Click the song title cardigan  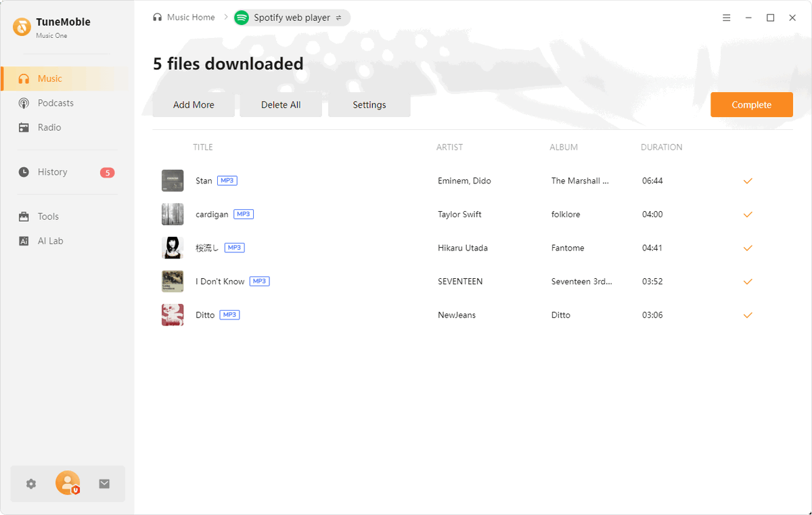(x=212, y=215)
